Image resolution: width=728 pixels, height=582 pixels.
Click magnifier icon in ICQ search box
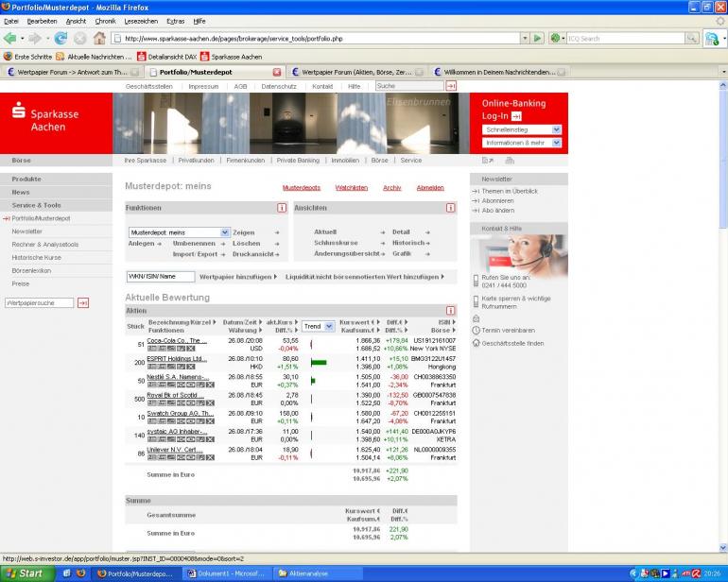point(691,39)
